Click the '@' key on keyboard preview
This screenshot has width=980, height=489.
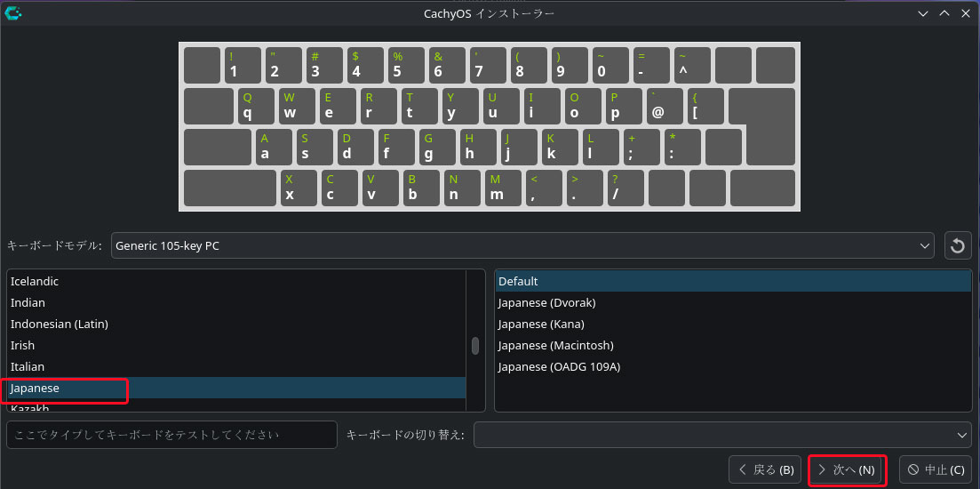(x=665, y=107)
